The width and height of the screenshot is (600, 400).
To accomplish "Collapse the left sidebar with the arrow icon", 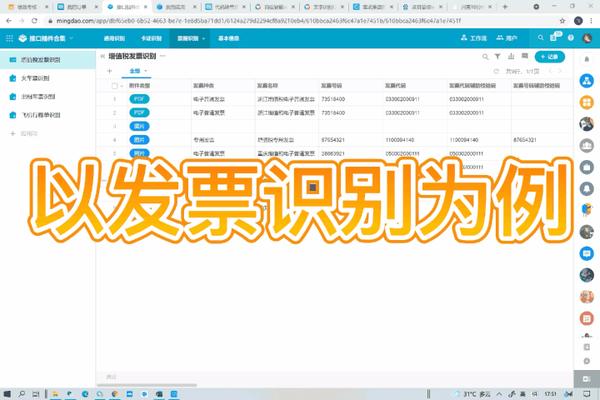I will 103,56.
